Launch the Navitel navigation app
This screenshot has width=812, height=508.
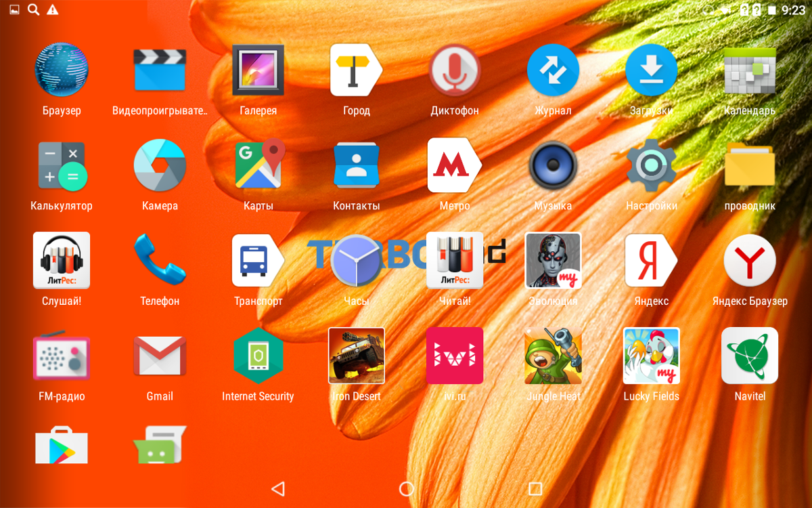pyautogui.click(x=750, y=356)
